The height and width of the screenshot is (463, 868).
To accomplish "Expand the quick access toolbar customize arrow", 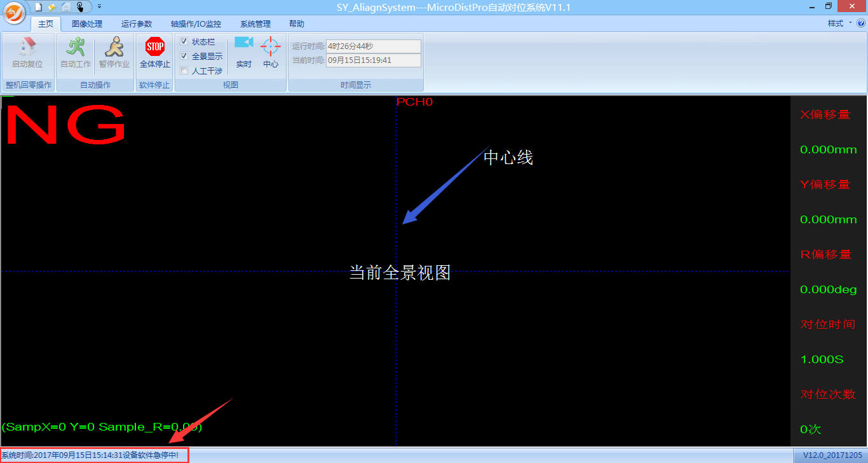I will (x=100, y=6).
